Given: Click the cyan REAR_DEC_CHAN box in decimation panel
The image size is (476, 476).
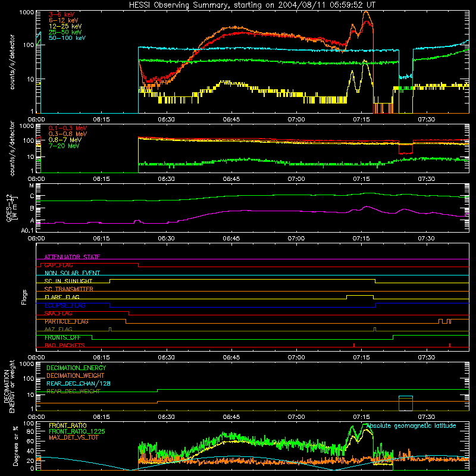Looking at the screenshot, I should point(406,396).
